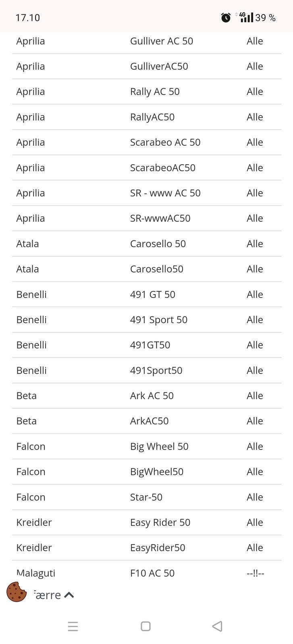This screenshot has height=644, width=293.
Task: Tap the Android recent apps icon
Action: pyautogui.click(x=73, y=626)
